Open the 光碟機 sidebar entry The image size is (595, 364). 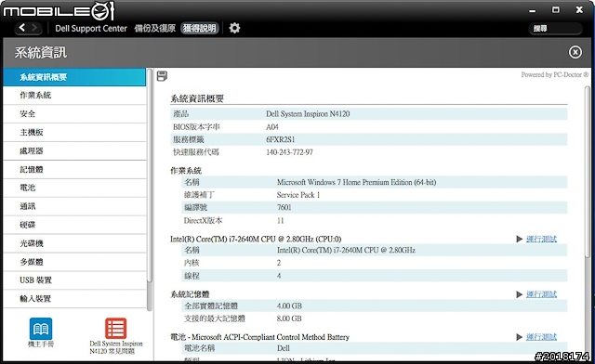[74, 243]
